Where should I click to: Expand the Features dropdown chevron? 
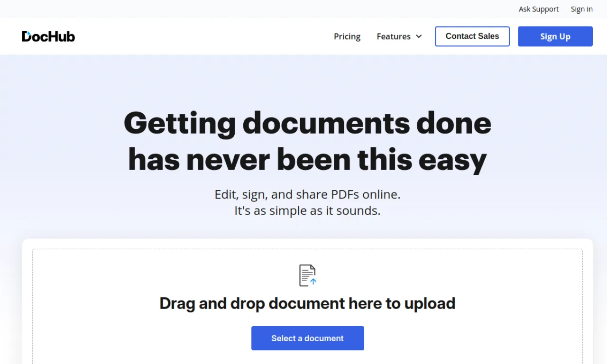coord(419,36)
